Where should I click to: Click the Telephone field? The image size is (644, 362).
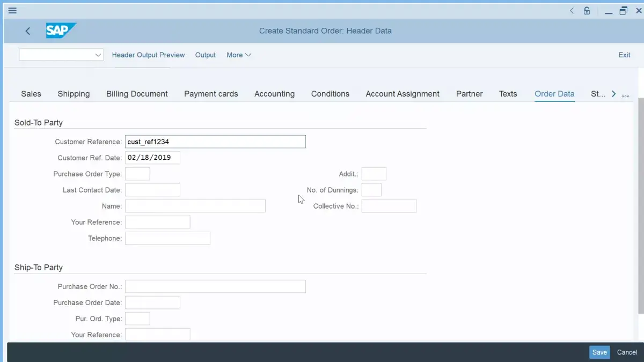coord(167,238)
